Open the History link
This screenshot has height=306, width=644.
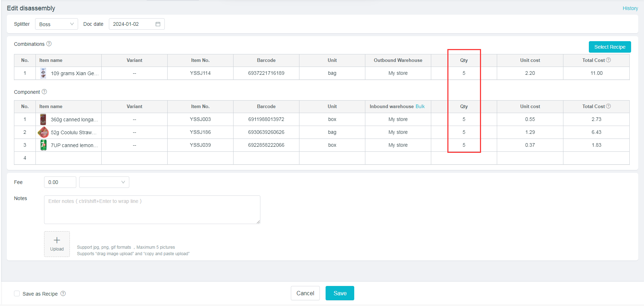click(630, 8)
